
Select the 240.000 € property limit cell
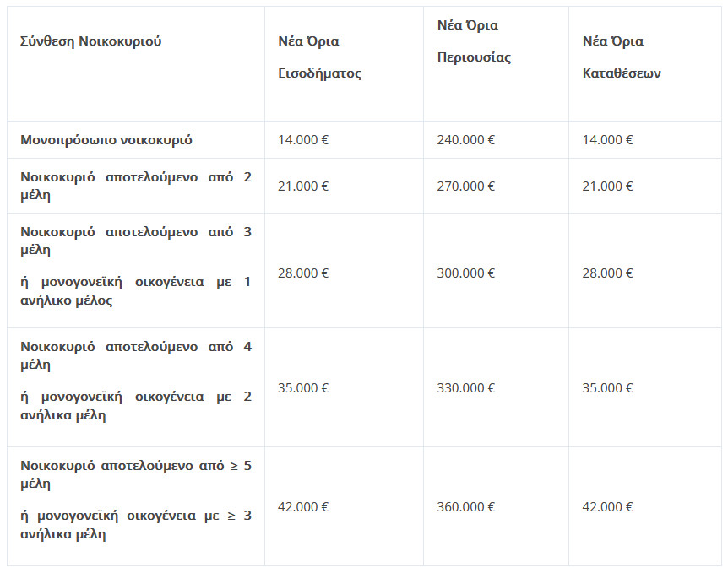point(465,140)
